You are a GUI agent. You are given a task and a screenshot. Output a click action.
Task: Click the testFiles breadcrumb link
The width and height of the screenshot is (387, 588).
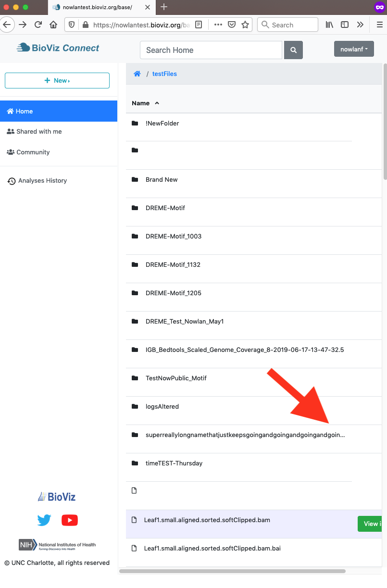(x=164, y=74)
